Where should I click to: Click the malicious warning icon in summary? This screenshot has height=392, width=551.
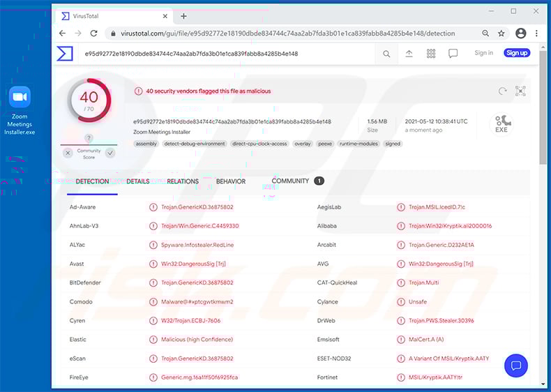(x=139, y=91)
